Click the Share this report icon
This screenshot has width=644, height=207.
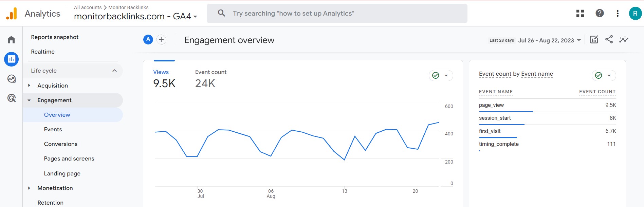tap(609, 40)
